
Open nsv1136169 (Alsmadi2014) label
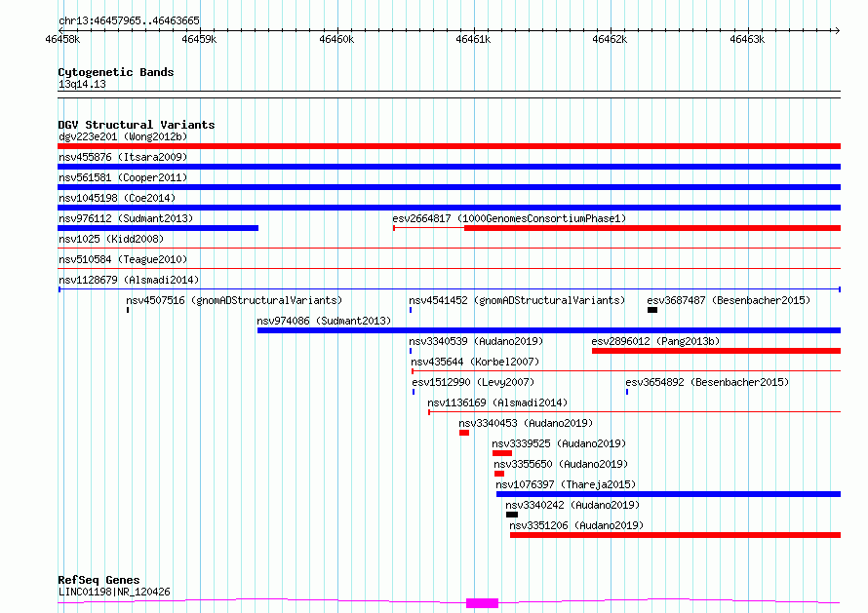[x=497, y=402]
